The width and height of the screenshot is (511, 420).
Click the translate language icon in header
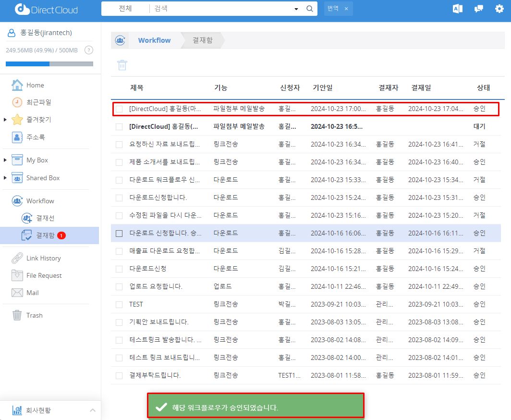pos(457,9)
